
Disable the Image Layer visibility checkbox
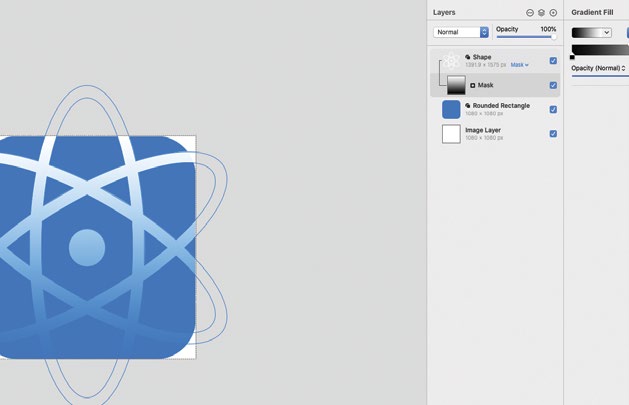tap(553, 133)
